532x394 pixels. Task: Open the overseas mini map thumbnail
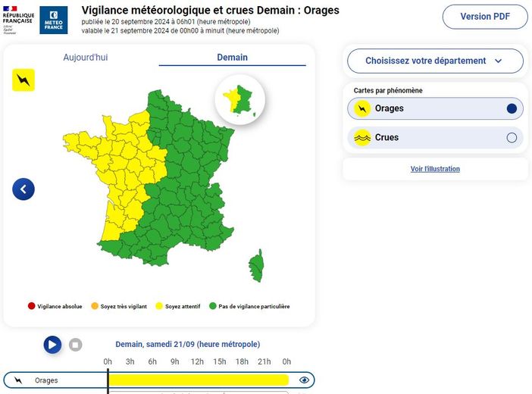coord(240,100)
